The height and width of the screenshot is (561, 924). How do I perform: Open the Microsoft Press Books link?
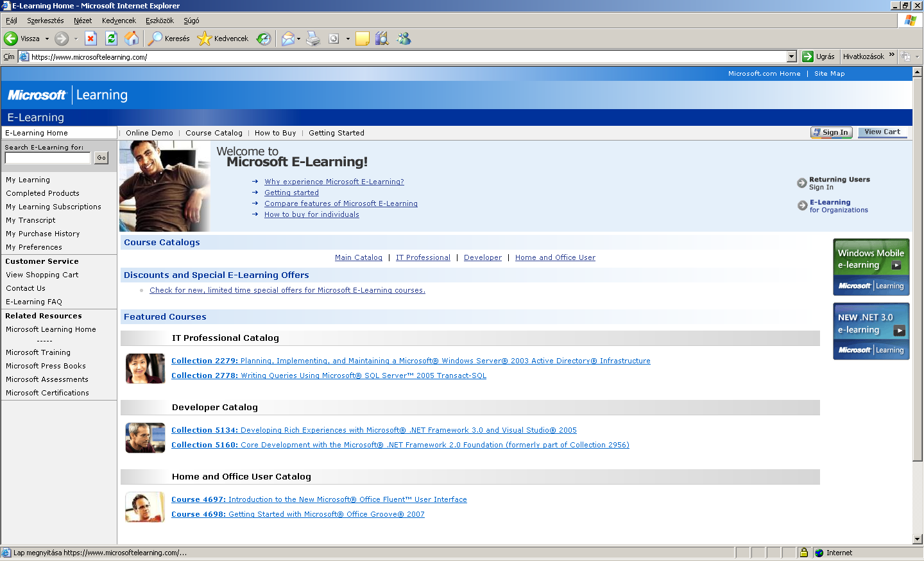46,366
